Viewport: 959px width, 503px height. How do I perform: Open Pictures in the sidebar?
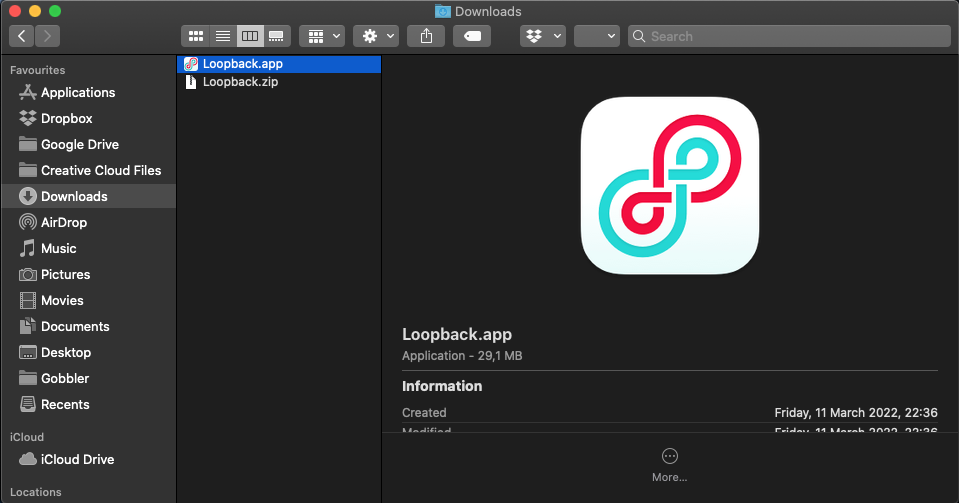89,274
